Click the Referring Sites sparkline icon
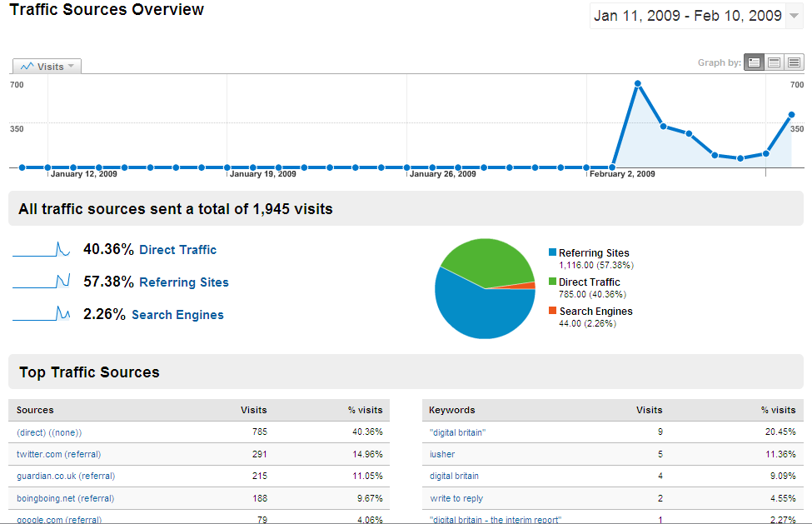This screenshot has width=812, height=524. 41,282
